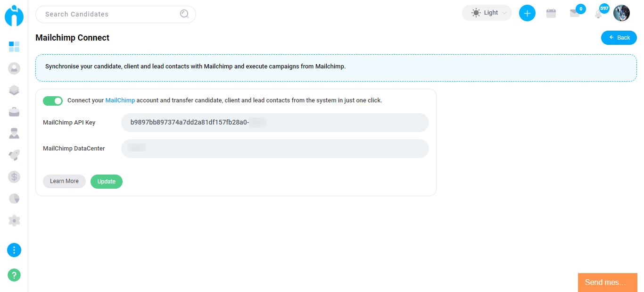Toggle the MailChimp connect switch

(x=53, y=101)
